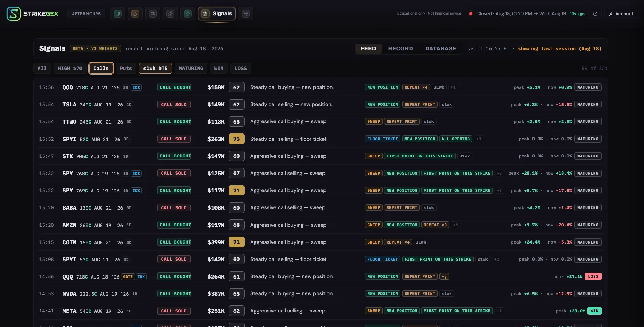Click "Steady call selling — floor ticket" on SPYI 53C
This screenshot has height=327, width=644.
point(289,259)
